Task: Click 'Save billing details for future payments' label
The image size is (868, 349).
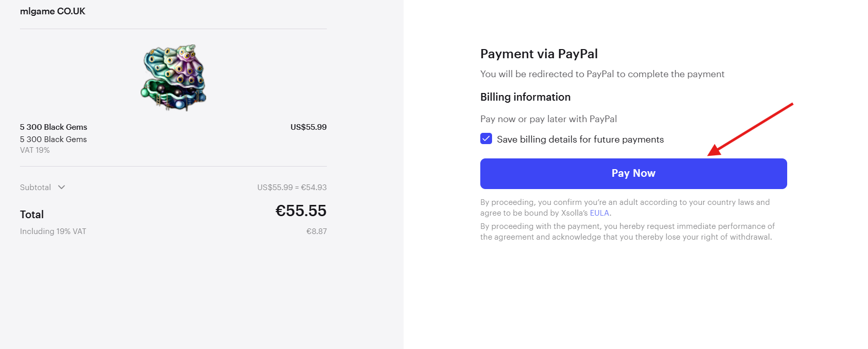Action: pos(580,139)
